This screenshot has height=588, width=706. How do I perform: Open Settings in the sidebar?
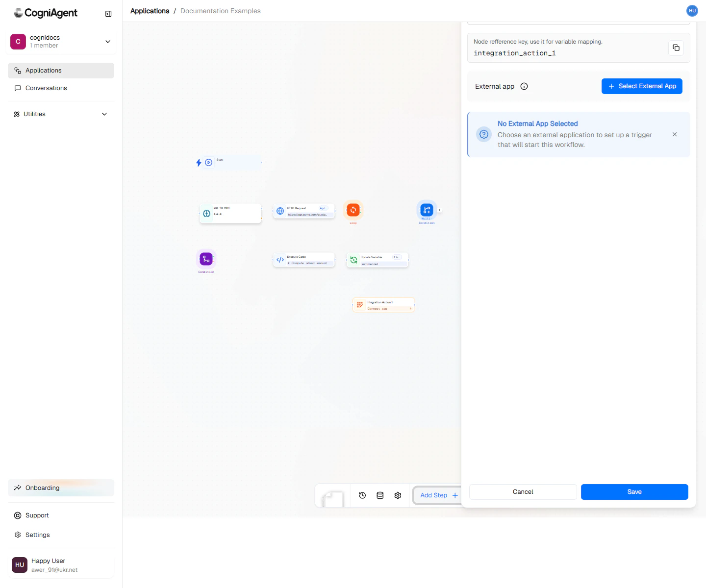(61, 535)
